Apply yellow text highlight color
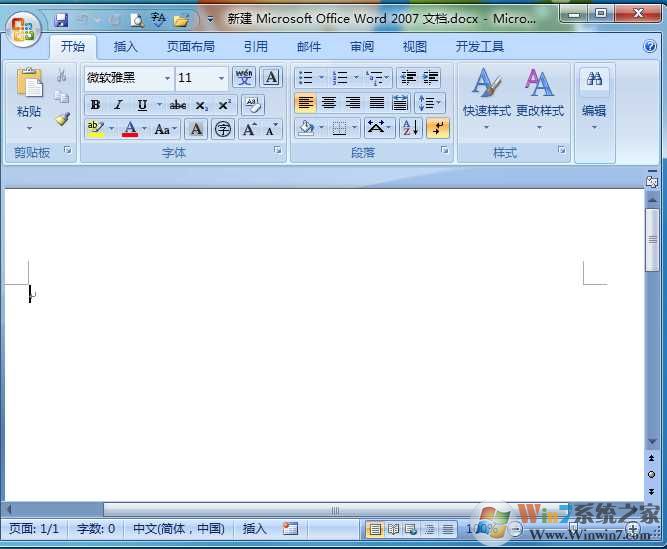 (x=96, y=129)
